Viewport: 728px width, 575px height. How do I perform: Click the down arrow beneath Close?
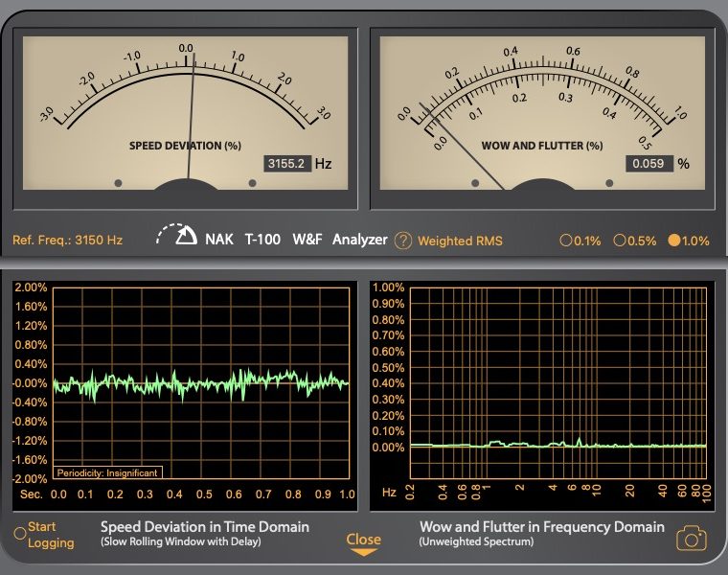pos(363,553)
